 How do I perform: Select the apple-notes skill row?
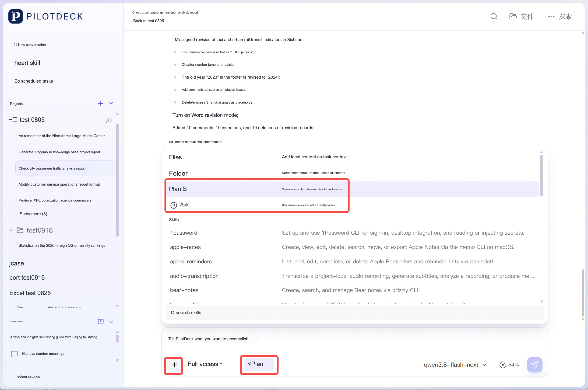point(352,247)
